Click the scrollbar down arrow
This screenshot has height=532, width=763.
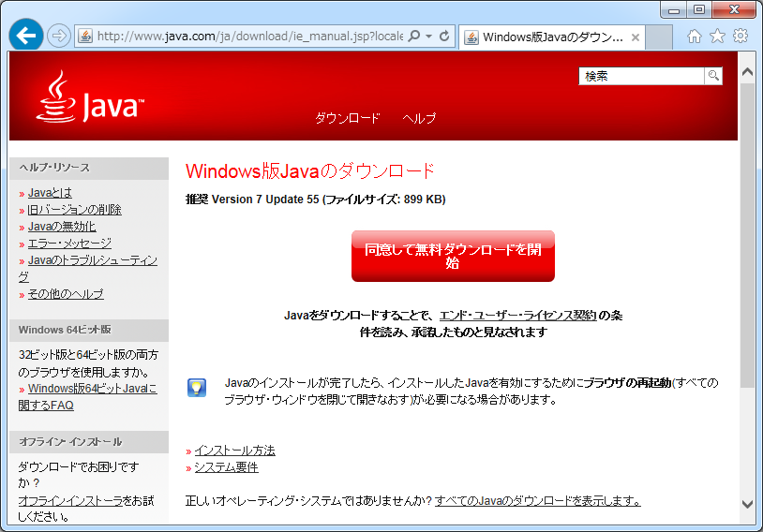click(747, 504)
